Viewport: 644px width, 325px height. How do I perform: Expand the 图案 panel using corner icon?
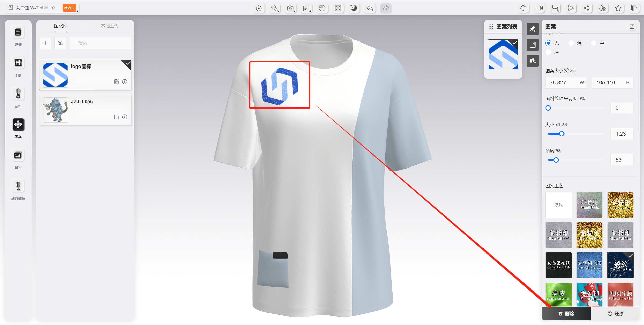[632, 27]
